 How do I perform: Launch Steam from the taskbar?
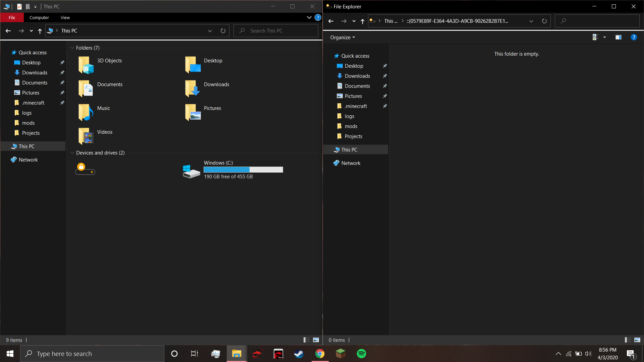coord(299,354)
